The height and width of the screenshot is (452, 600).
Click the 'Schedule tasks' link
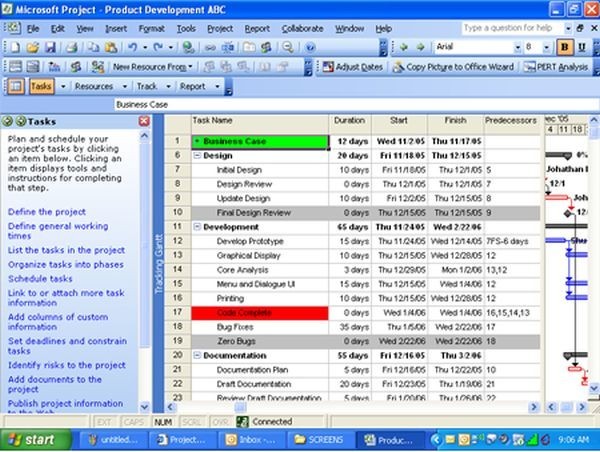[x=40, y=279]
